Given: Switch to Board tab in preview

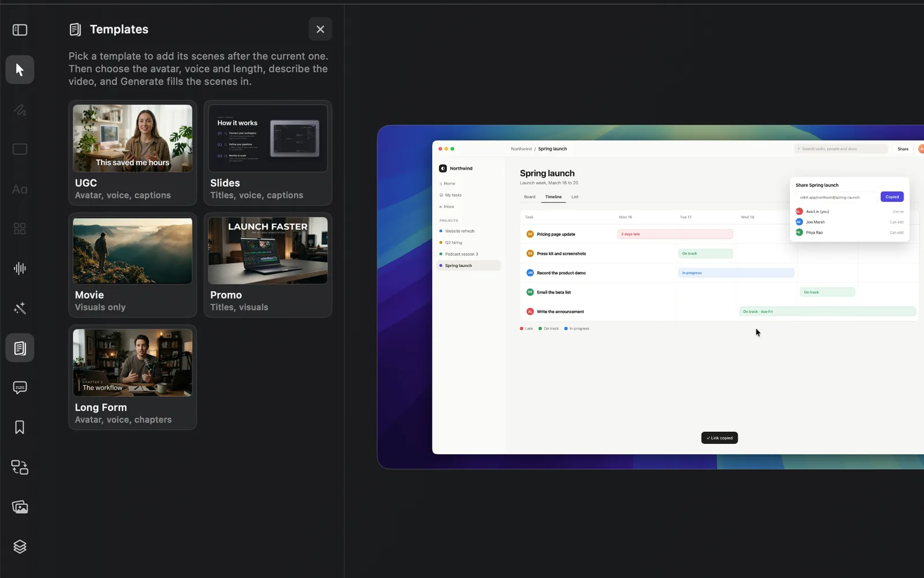Looking at the screenshot, I should [530, 197].
